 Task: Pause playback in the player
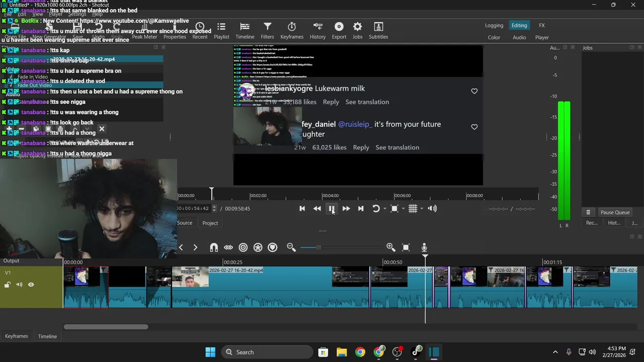click(332, 209)
